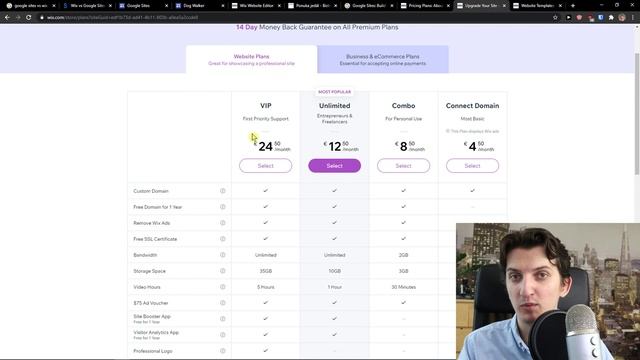Open info icon for Professional Logo row
Screen dimensions: 640x360
tap(223, 351)
